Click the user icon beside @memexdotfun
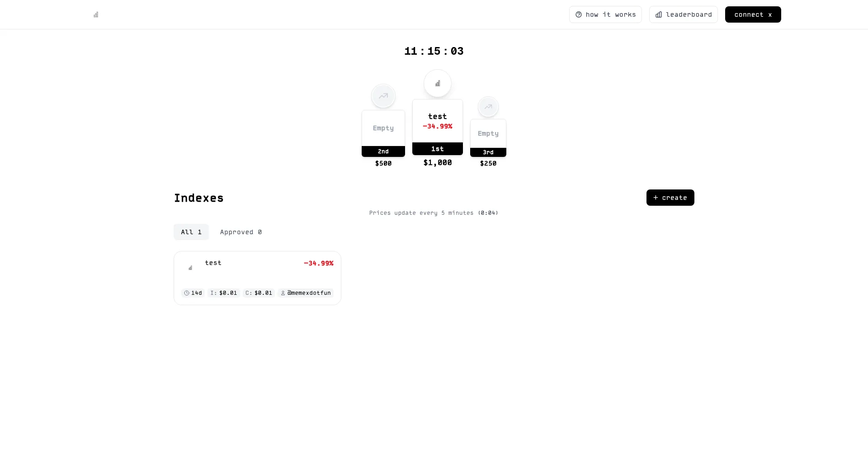 point(283,293)
